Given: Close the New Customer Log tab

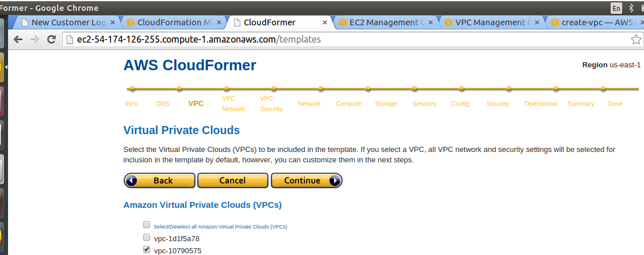Looking at the screenshot, I should click(113, 22).
